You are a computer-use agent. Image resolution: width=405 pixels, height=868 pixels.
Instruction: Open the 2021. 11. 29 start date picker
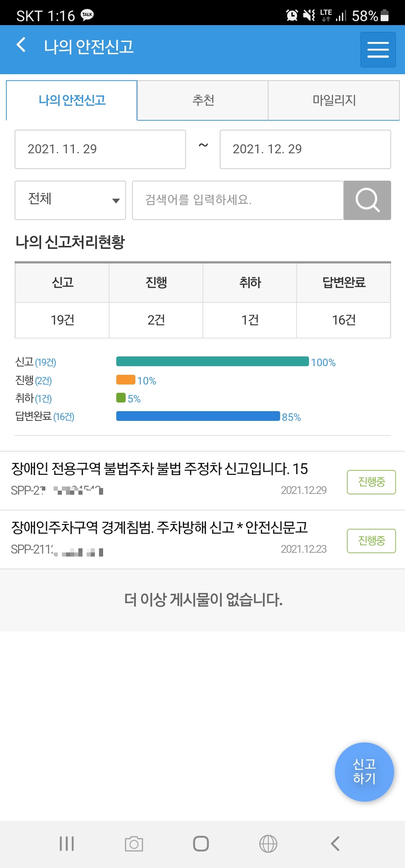click(100, 149)
